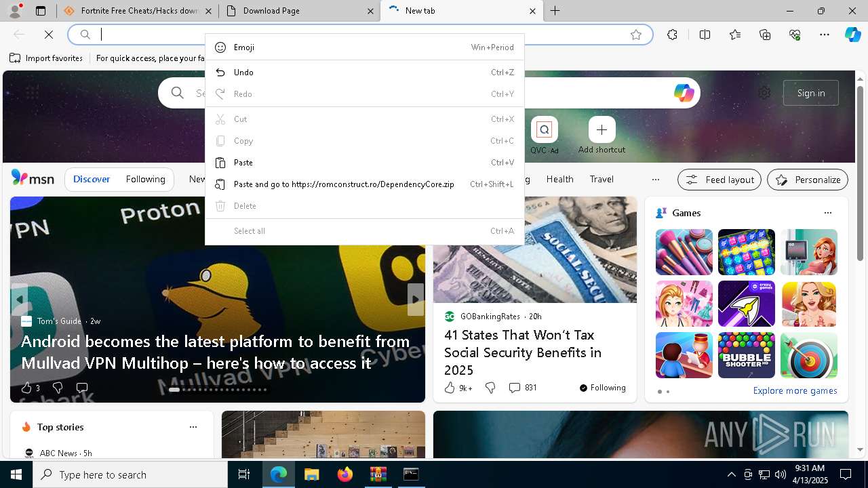
Task: Open Top stories options menu
Action: coord(193,427)
